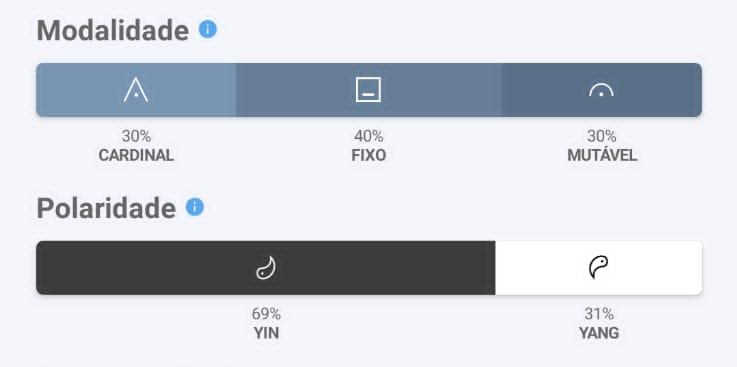Screen dimensions: 737x367
Task: Click the Mutável bar segment
Action: 602,90
